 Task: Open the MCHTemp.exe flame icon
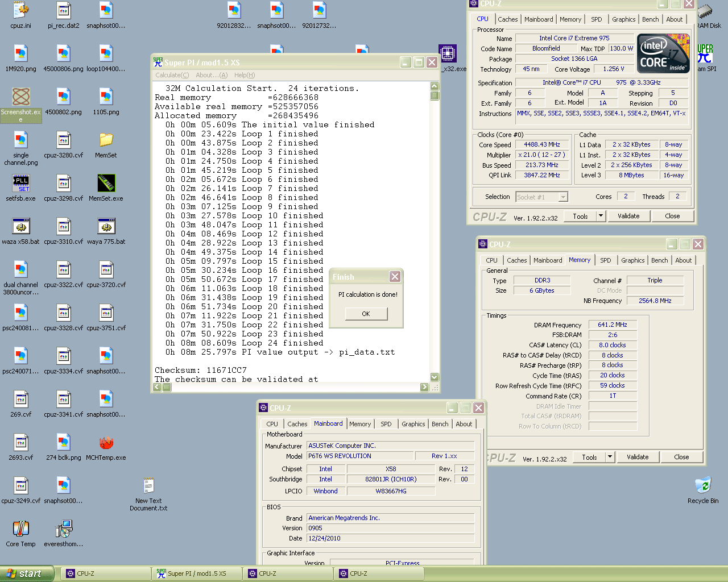tap(106, 443)
